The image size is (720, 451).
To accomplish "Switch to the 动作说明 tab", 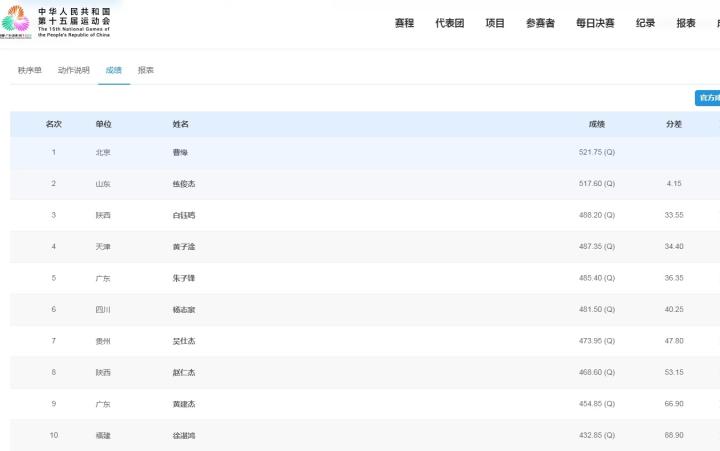I will click(73, 70).
